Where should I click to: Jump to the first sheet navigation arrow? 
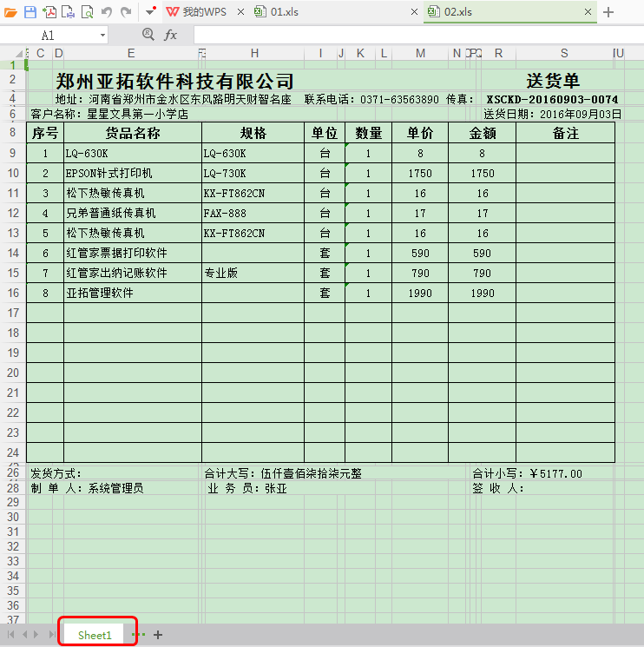[x=11, y=635]
